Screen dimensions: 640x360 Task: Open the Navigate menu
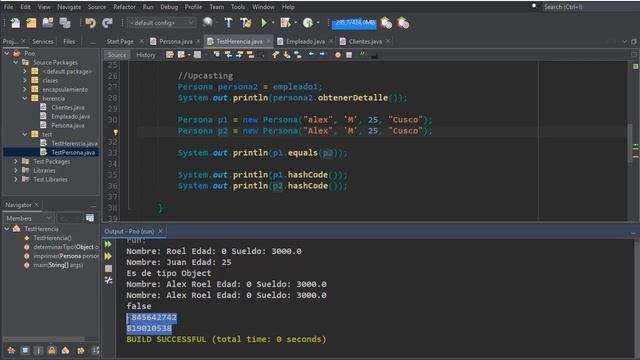pyautogui.click(x=69, y=7)
